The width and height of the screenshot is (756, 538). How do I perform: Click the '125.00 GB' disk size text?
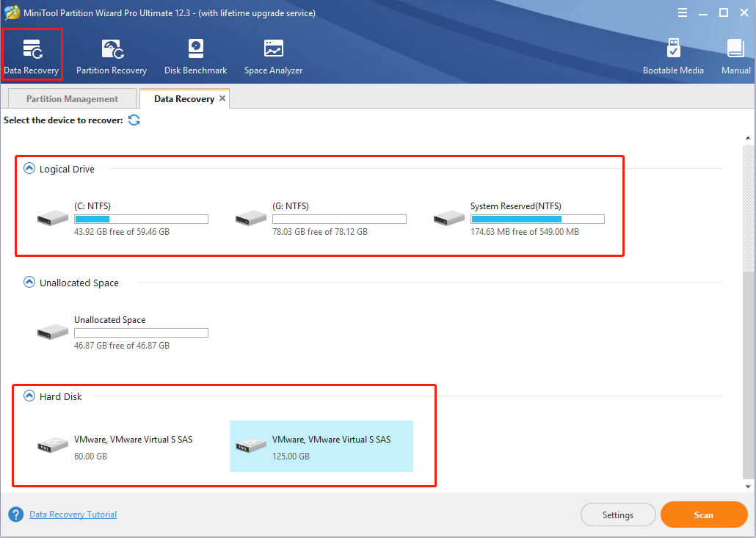291,456
